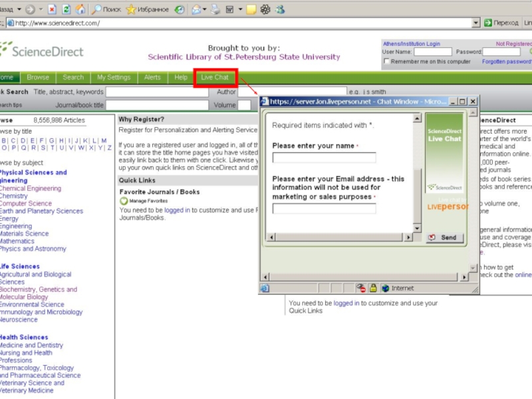Open the Neuroscience subject link
The width and height of the screenshot is (532, 399).
pos(19,320)
